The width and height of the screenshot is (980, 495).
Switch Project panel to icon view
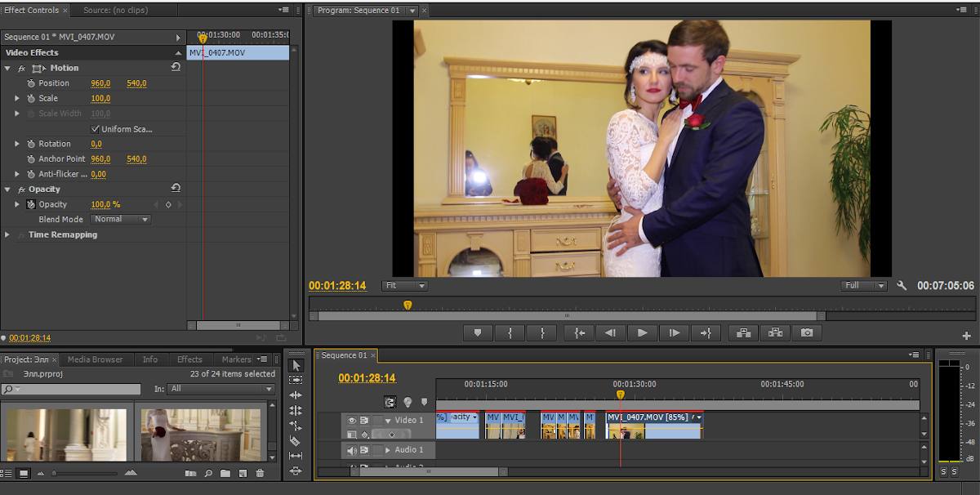pyautogui.click(x=24, y=473)
